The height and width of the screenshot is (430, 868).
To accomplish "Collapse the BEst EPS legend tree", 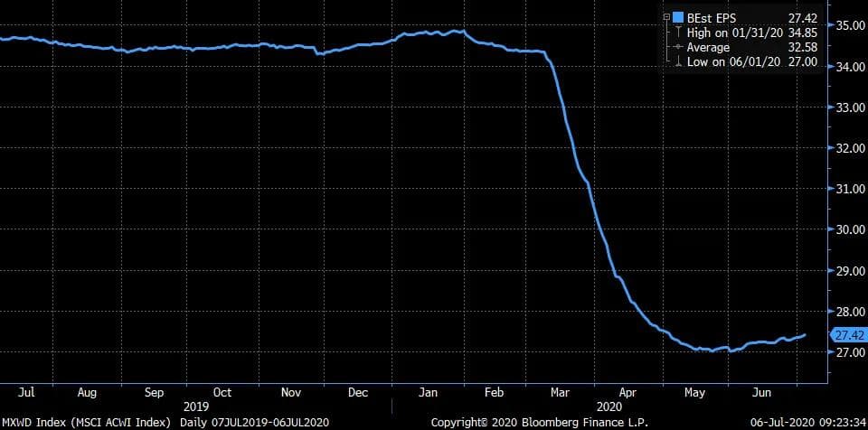I will (665, 17).
